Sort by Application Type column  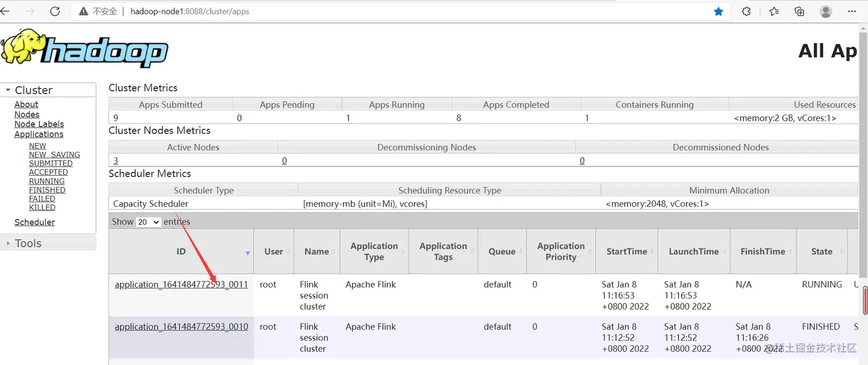pyautogui.click(x=374, y=252)
